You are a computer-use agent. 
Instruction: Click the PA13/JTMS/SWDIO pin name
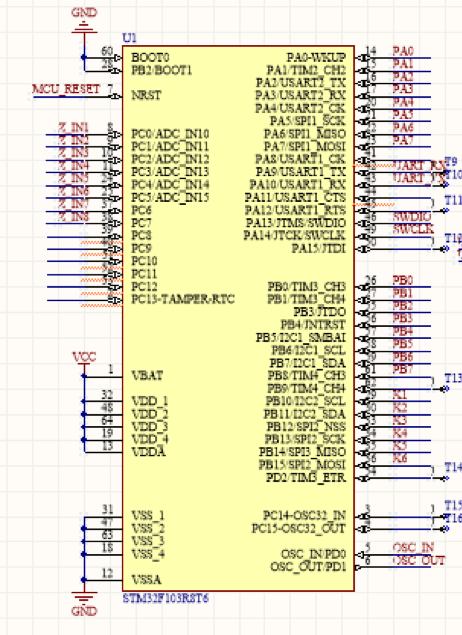point(296,223)
